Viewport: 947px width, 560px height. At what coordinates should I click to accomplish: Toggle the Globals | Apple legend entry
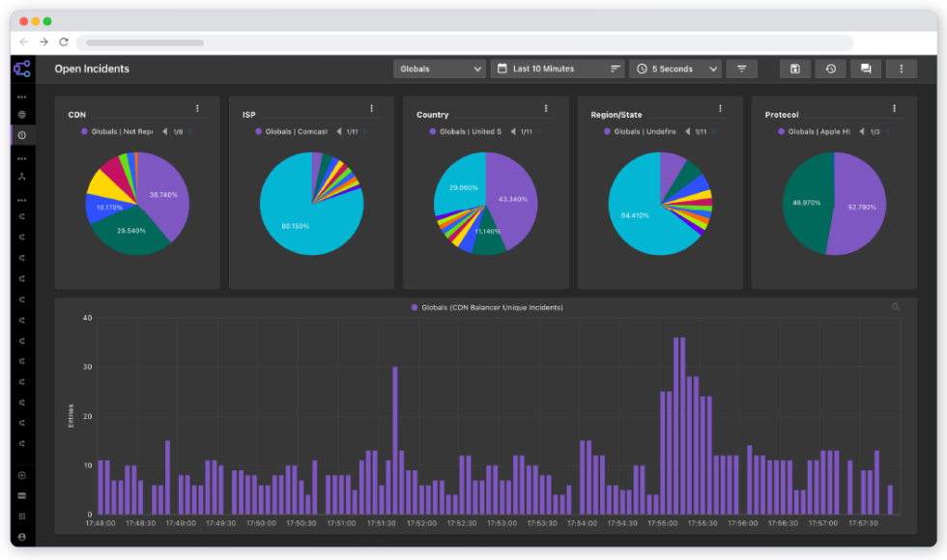814,131
